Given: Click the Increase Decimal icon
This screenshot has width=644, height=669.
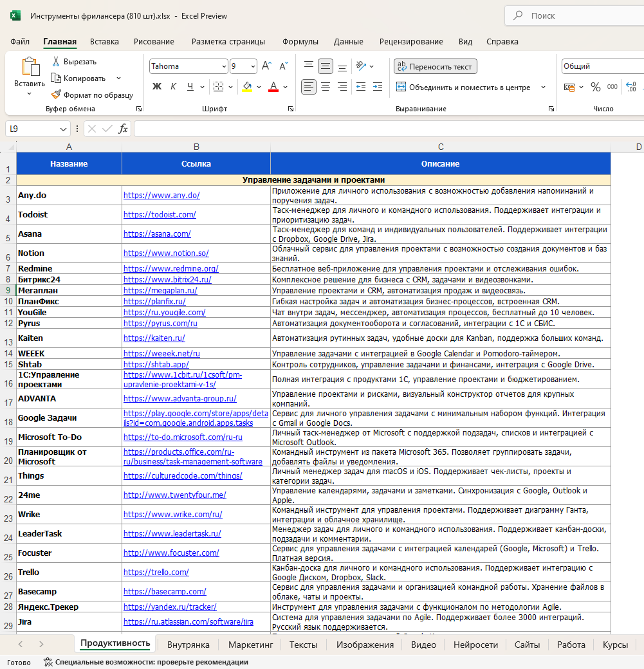Looking at the screenshot, I should [x=631, y=87].
